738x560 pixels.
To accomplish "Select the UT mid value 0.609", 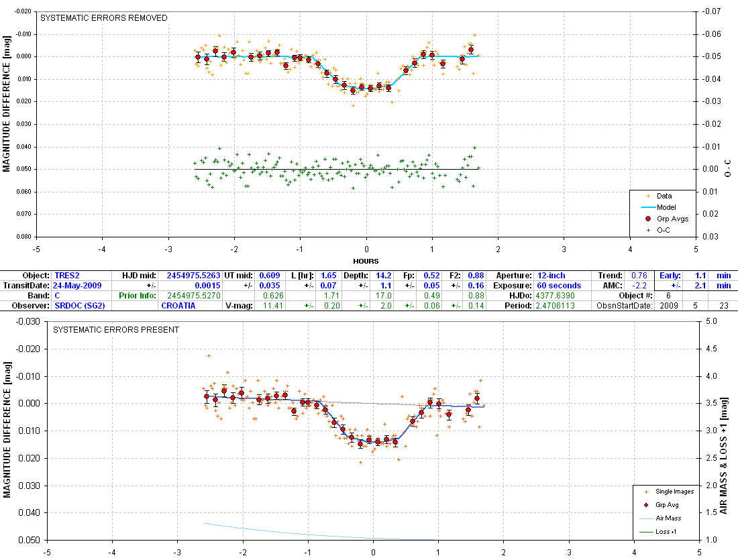I will coord(270,276).
